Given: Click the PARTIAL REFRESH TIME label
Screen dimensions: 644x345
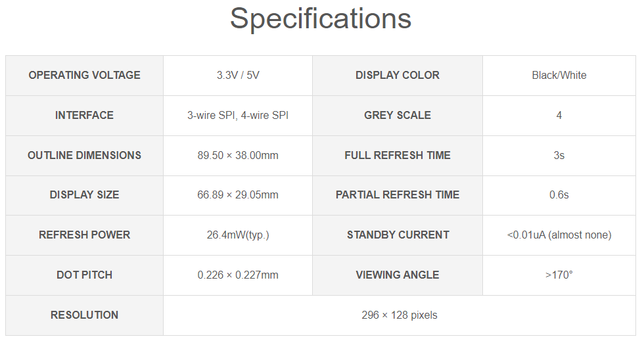Looking at the screenshot, I should click(x=398, y=195).
